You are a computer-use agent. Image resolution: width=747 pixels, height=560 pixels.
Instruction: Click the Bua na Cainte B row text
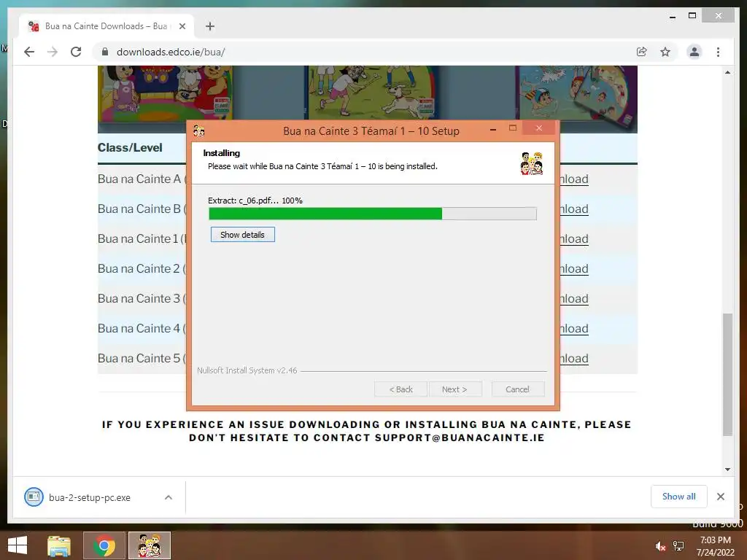click(x=142, y=209)
